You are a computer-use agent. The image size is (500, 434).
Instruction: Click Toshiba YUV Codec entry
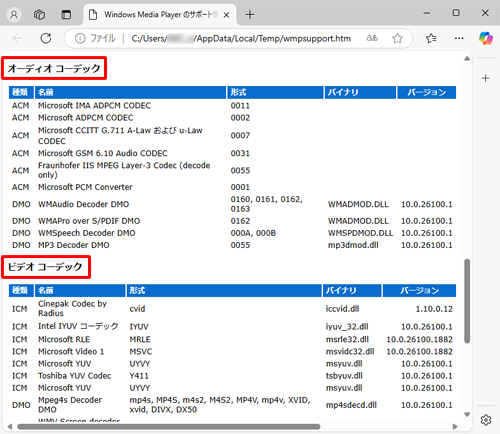[x=74, y=376]
